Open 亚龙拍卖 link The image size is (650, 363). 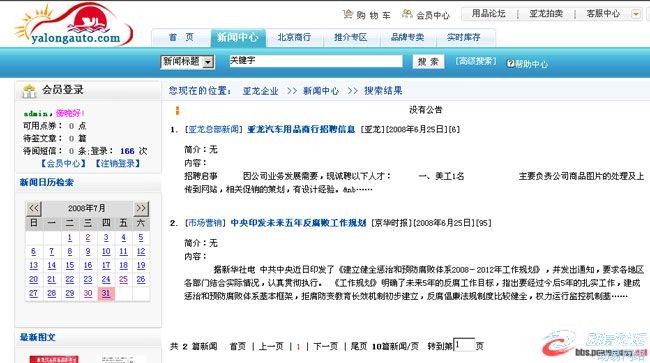[x=546, y=14]
